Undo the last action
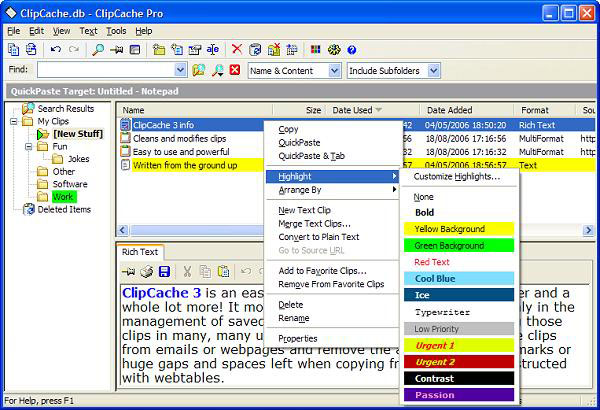The width and height of the screenshot is (600, 410). click(56, 49)
